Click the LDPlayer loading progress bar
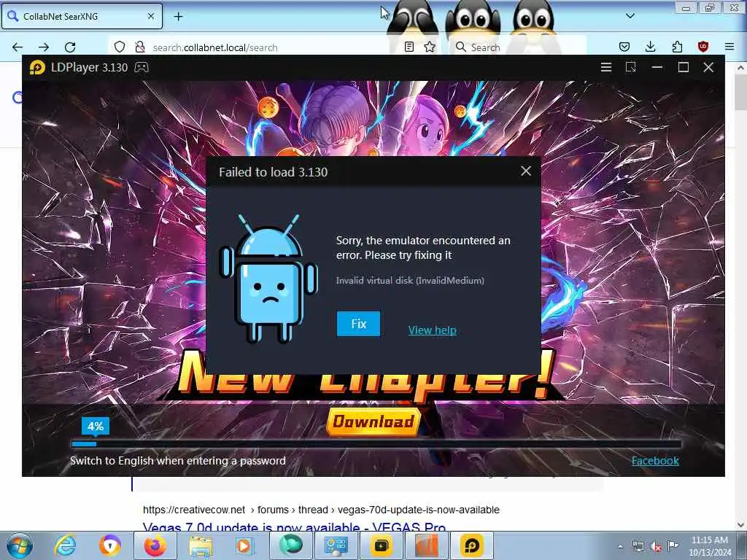This screenshot has height=560, width=747. coord(376,444)
